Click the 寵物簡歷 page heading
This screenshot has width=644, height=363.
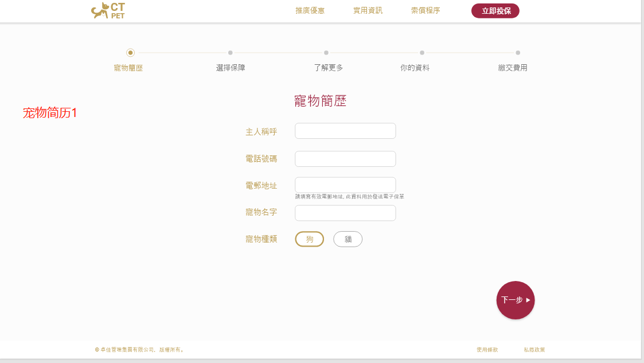click(321, 100)
